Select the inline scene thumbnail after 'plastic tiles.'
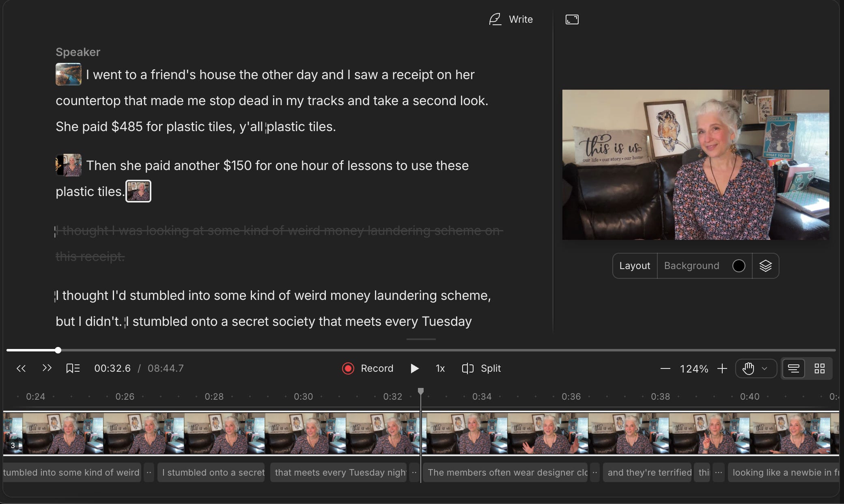 pyautogui.click(x=138, y=191)
